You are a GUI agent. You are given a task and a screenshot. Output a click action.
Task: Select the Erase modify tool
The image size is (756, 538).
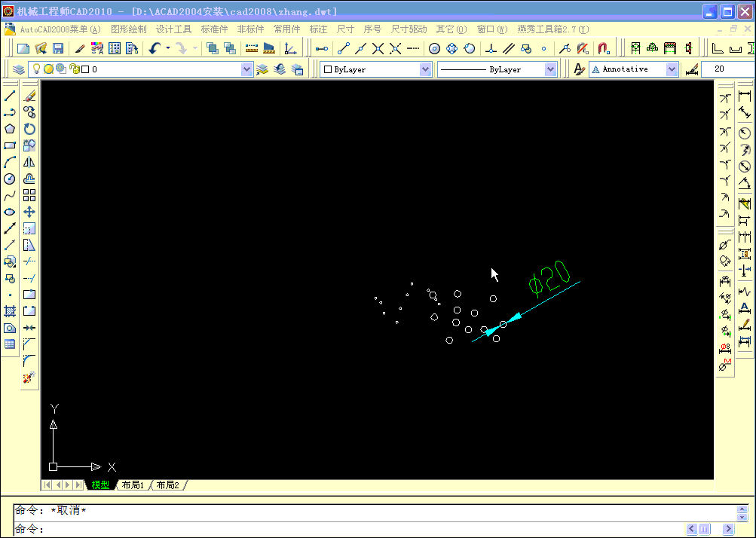(x=29, y=96)
